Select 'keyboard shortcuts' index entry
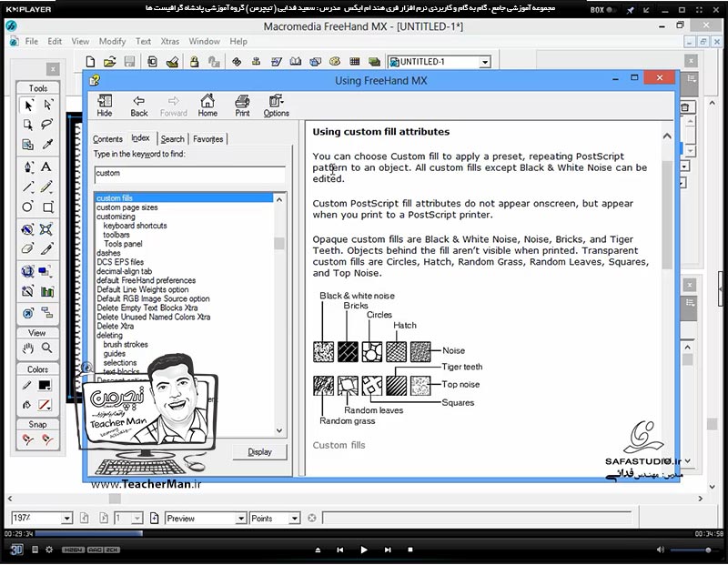 tap(135, 226)
